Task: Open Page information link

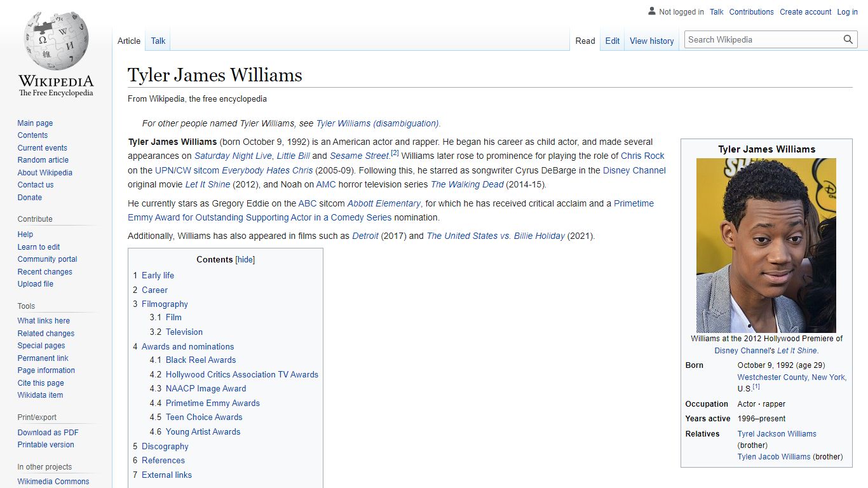Action: pyautogui.click(x=46, y=370)
